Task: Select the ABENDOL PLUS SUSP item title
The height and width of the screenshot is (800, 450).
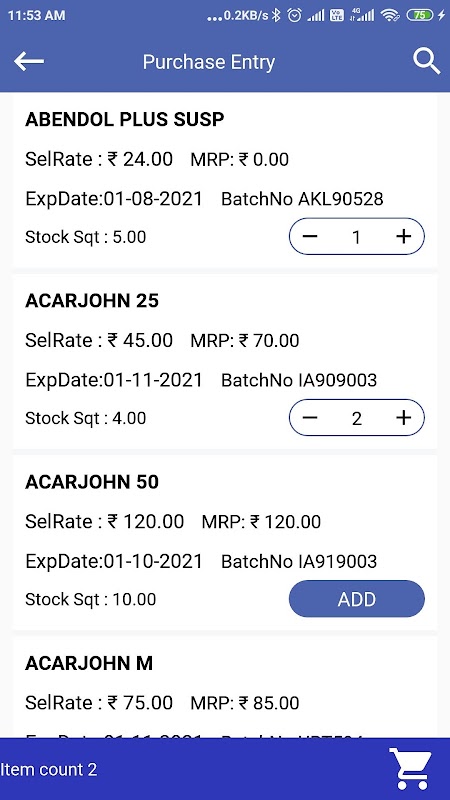Action: (124, 119)
